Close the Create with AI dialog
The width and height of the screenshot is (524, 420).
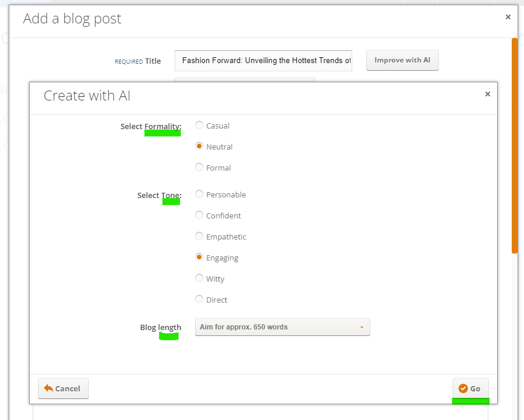point(488,94)
